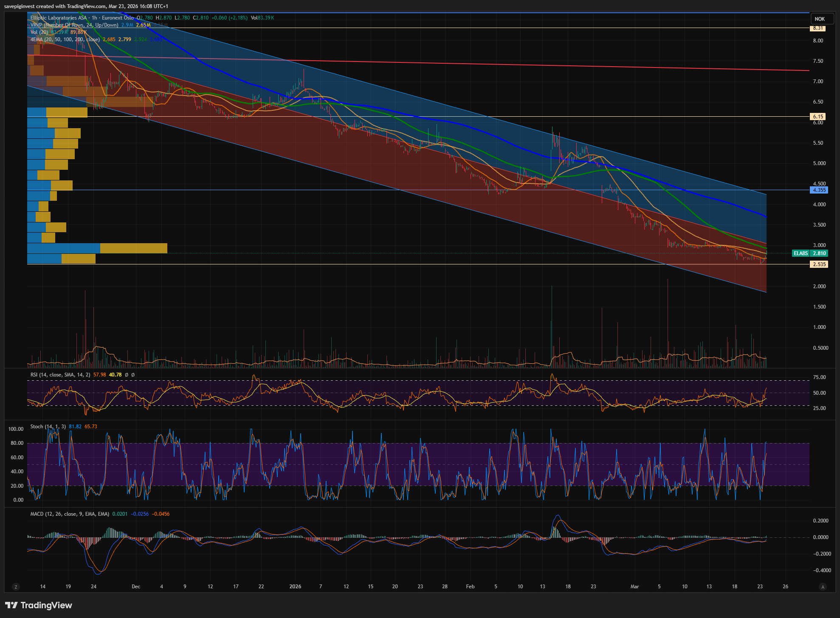Image resolution: width=840 pixels, height=618 pixels.
Task: Click the TradingView logo at the bottom
Action: pyautogui.click(x=39, y=605)
